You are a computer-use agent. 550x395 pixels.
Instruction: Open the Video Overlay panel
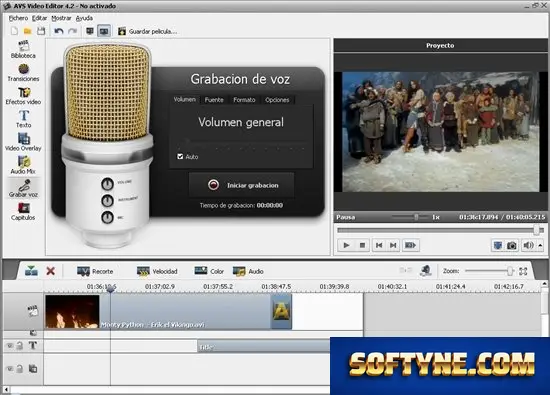point(23,142)
